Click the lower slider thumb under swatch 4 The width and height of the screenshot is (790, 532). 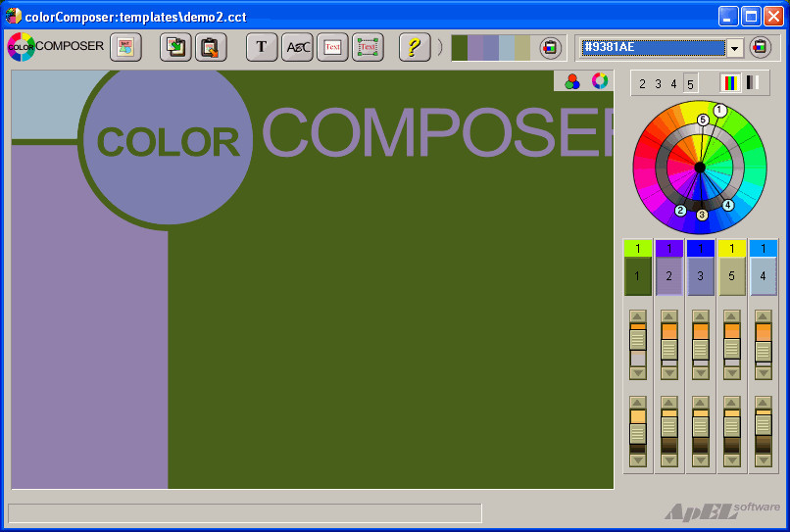pyautogui.click(x=763, y=424)
